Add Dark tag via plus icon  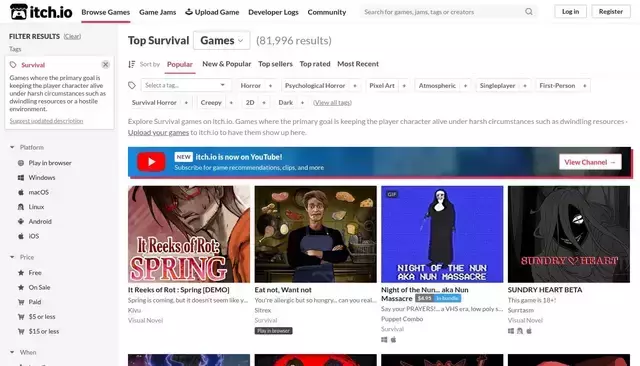tap(302, 103)
